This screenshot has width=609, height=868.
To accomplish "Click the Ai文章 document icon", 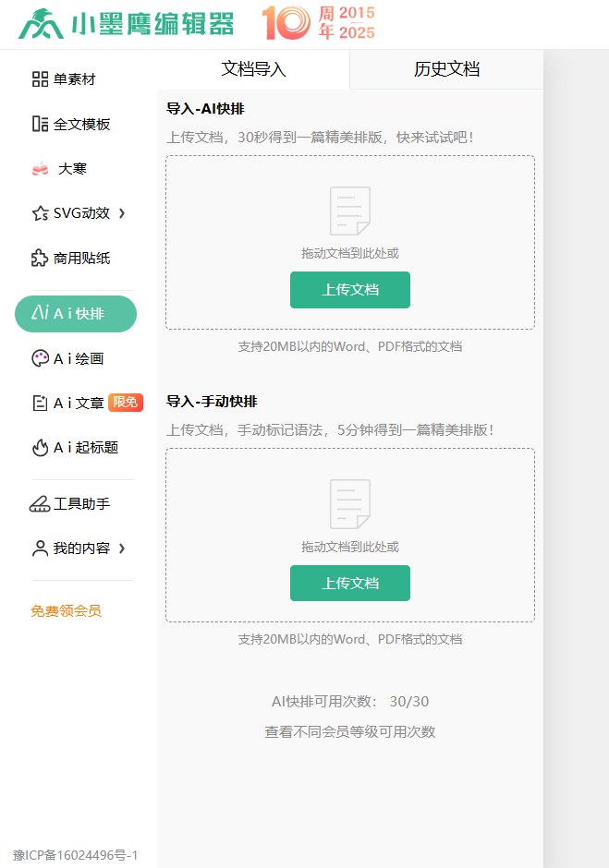I will tap(40, 403).
